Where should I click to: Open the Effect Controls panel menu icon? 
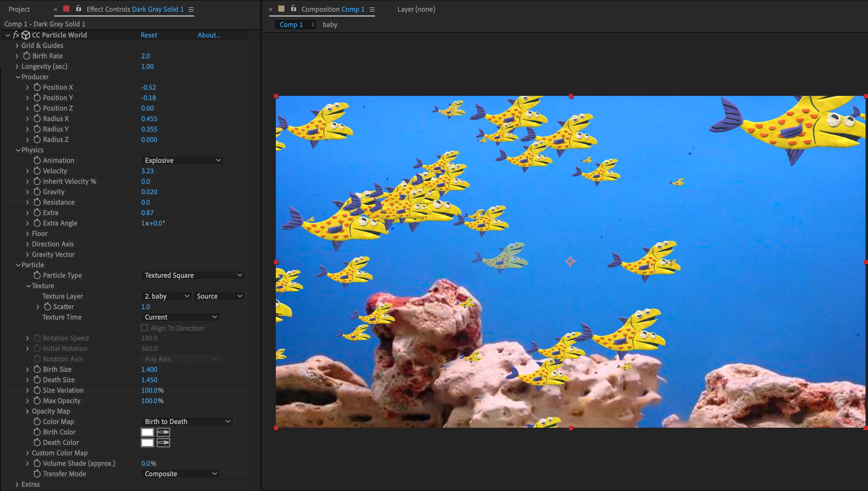click(191, 10)
